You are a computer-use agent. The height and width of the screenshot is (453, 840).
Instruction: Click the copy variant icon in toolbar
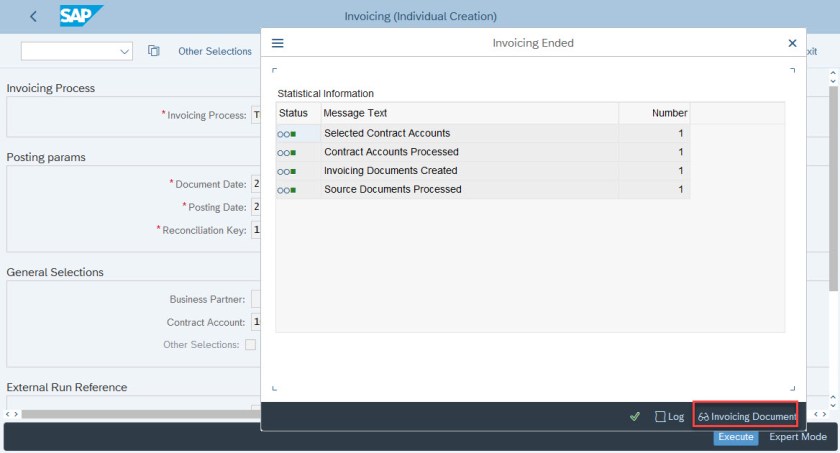click(154, 51)
